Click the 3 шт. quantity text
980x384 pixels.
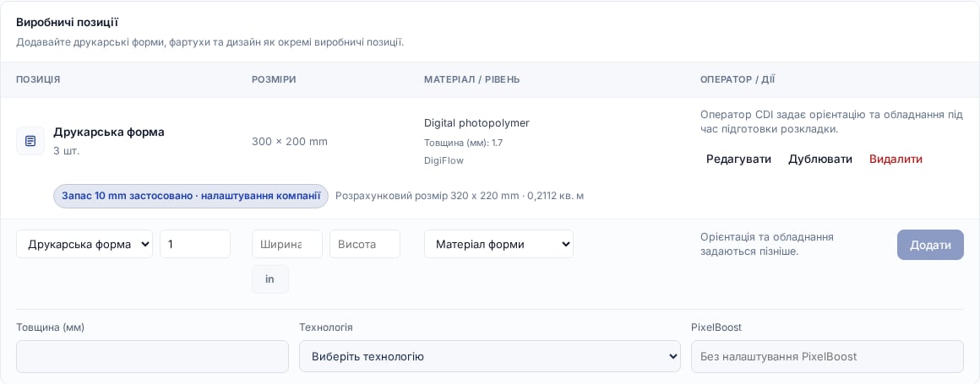coord(67,151)
